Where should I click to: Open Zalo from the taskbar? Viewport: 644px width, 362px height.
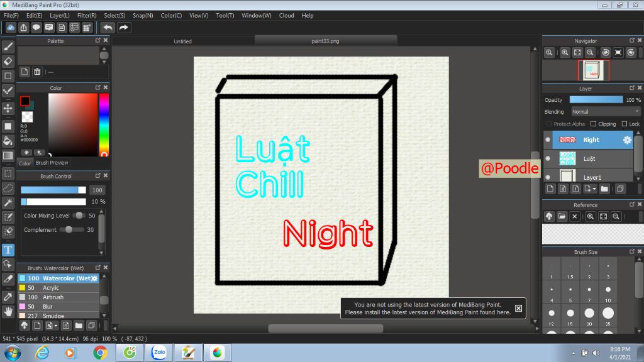[159, 353]
